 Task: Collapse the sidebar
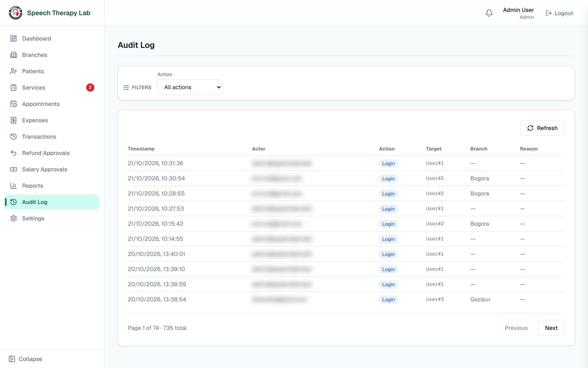pos(25,359)
